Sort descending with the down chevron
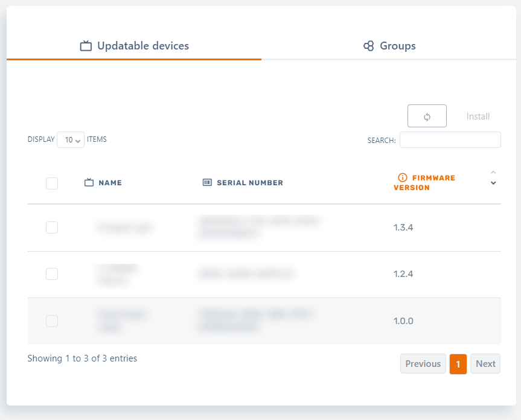The width and height of the screenshot is (521, 420). (x=493, y=183)
